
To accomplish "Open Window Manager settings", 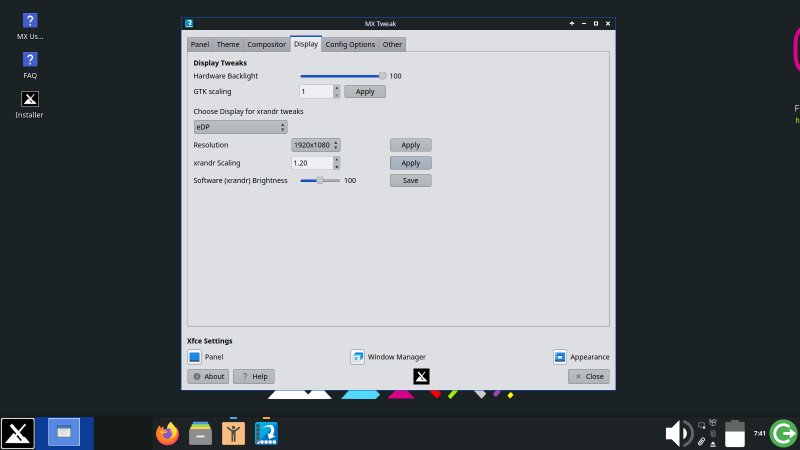I will 357,357.
